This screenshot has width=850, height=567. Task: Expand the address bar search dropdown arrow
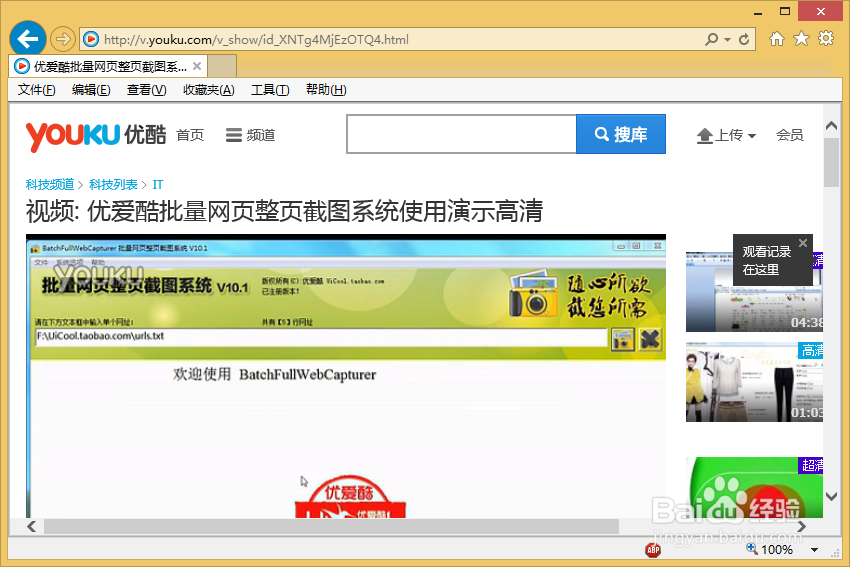(x=727, y=40)
